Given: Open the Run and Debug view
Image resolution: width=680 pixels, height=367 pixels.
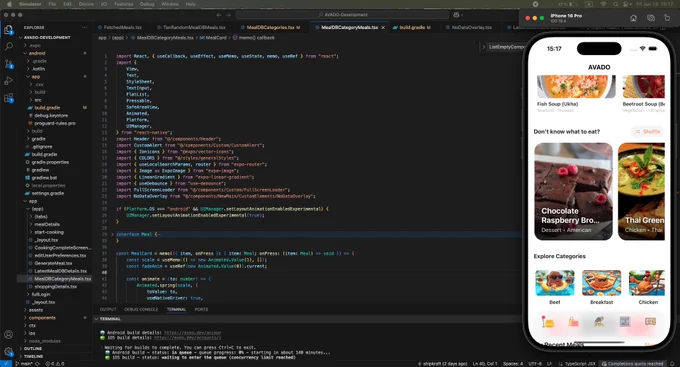Looking at the screenshot, I should pos(8,81).
